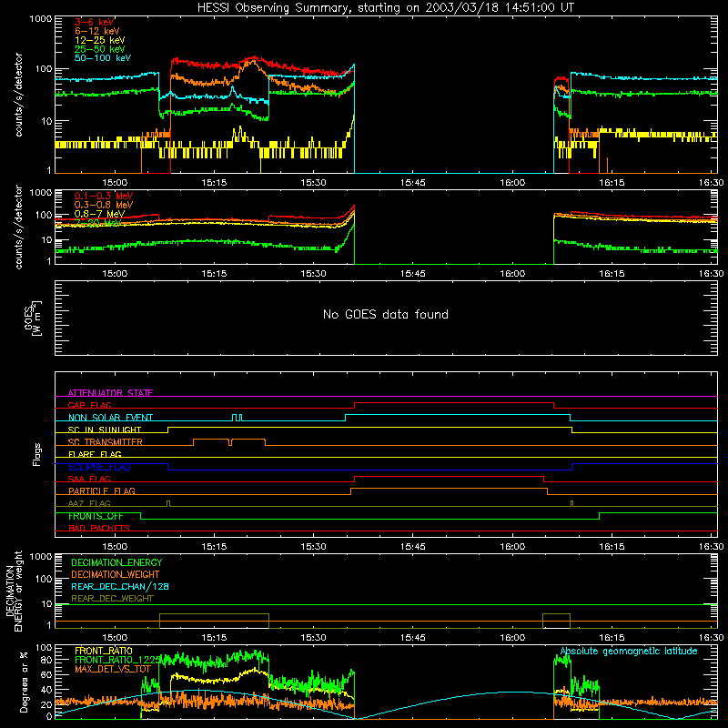Click the 16:15 tick below the keV panel
728x728 pixels.
pos(612,183)
